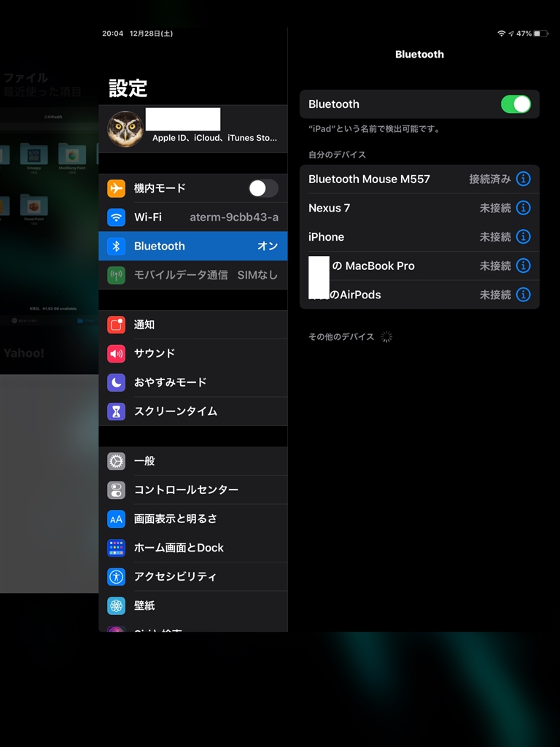Tap battery icon in status bar
Screen dimensions: 560x747
click(x=540, y=34)
